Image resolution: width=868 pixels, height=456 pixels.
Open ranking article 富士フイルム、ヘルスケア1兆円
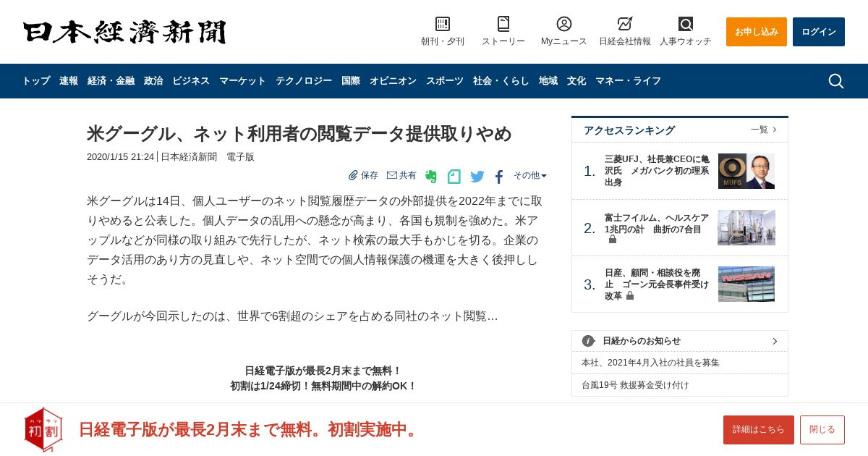pos(657,224)
